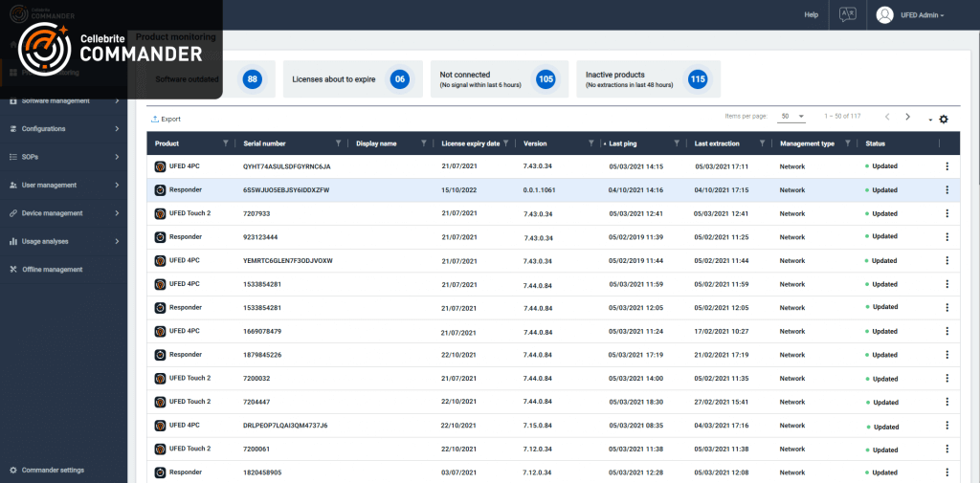Screen dimensions: 980x483
Task: Click last ping 05/03/2021 18:30
Action: click(x=635, y=402)
